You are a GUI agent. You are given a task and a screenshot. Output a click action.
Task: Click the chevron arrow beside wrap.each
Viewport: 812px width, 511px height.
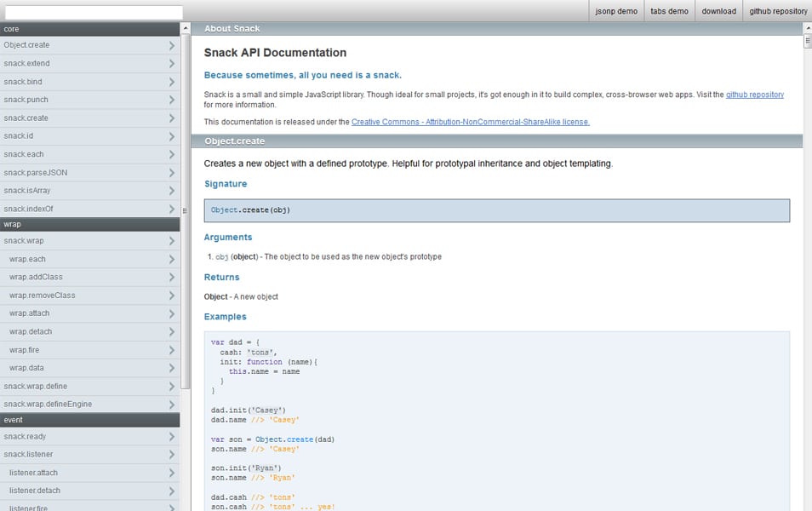(171, 259)
